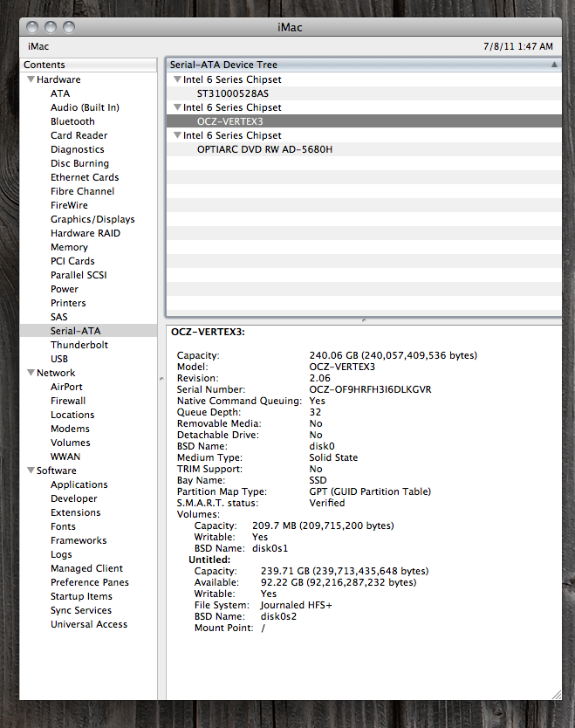Open the ATA category in sidebar
Screen dimensions: 575x728
[x=60, y=93]
